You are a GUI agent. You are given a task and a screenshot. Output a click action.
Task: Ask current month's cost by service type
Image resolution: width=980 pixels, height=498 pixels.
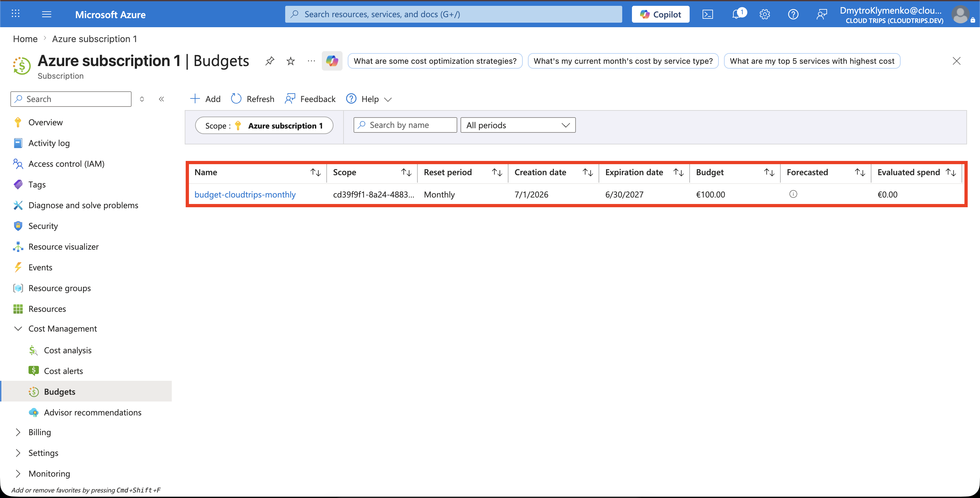pos(623,61)
